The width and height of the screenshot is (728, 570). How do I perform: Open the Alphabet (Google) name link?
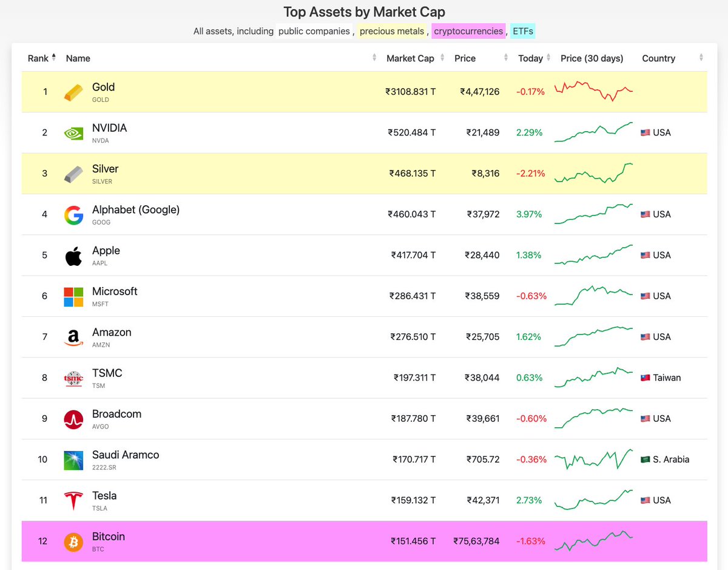(136, 209)
